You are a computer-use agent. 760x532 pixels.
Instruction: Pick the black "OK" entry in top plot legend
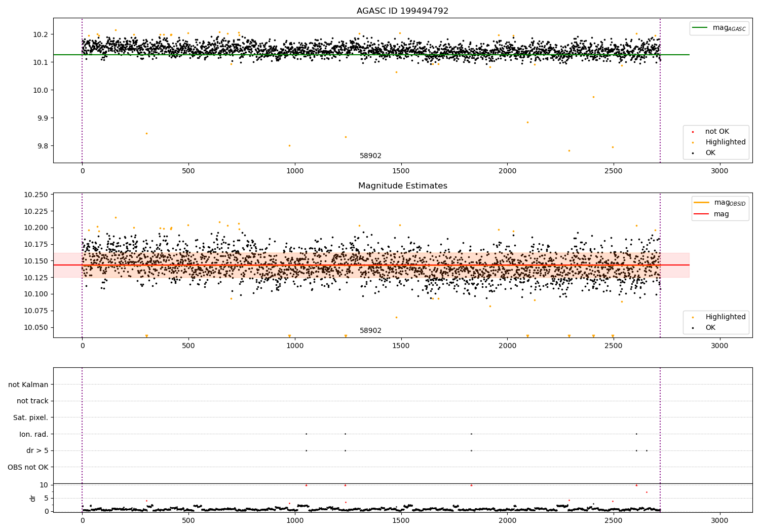click(710, 153)
